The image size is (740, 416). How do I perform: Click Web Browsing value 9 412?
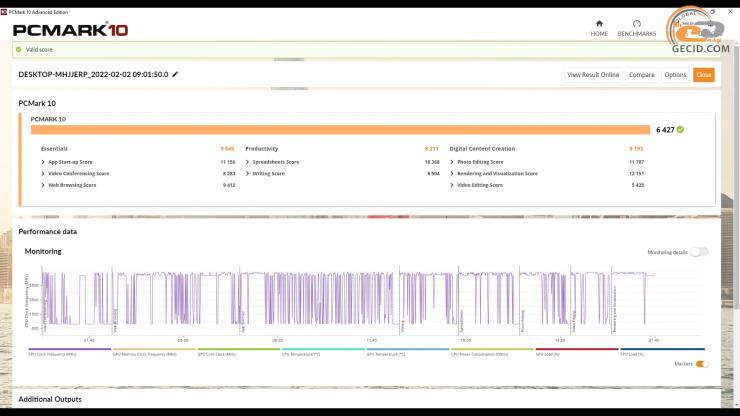point(229,185)
